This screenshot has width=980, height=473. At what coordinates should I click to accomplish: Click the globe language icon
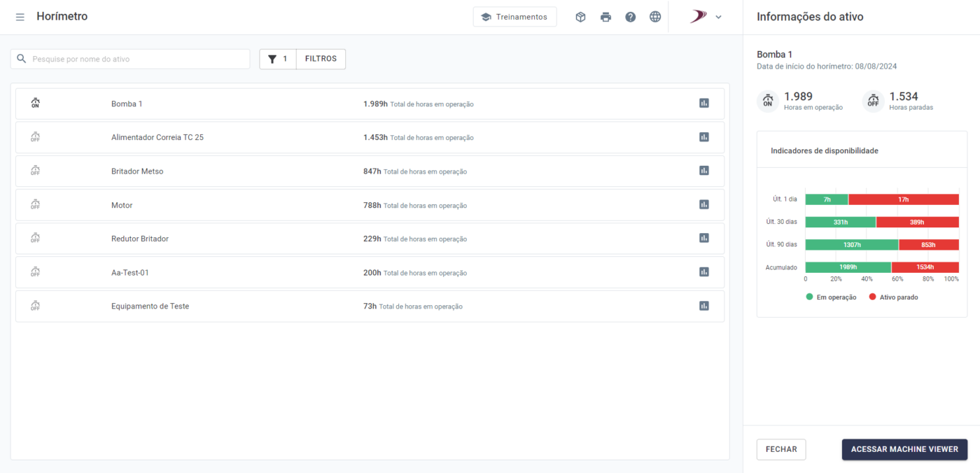click(655, 17)
